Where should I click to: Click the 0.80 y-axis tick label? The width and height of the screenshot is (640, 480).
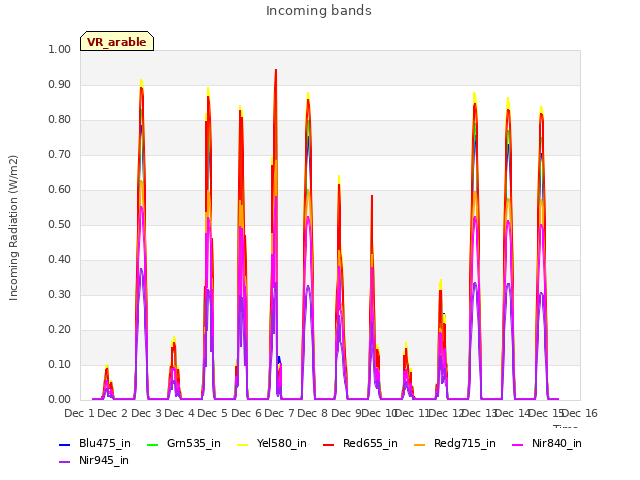pyautogui.click(x=60, y=120)
